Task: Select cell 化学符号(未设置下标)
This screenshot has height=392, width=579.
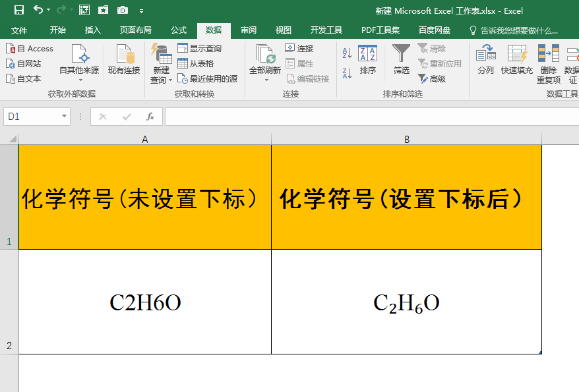Action: pyautogui.click(x=145, y=197)
